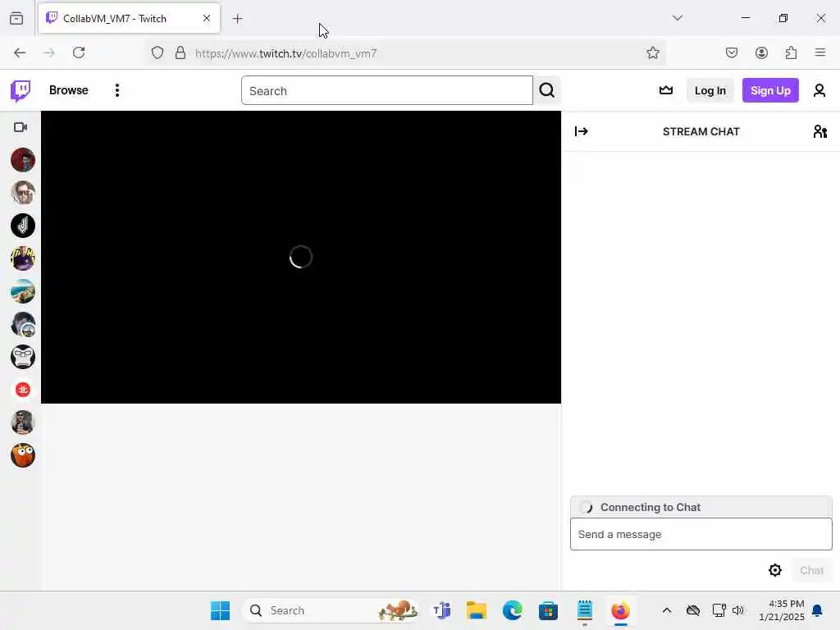840x630 pixels.
Task: Focus the Twitch Search input field
Action: point(387,90)
